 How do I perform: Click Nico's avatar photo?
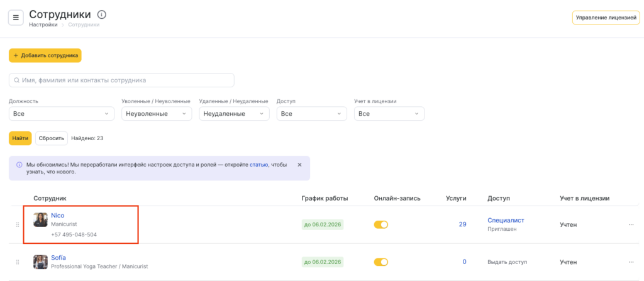coord(41,219)
